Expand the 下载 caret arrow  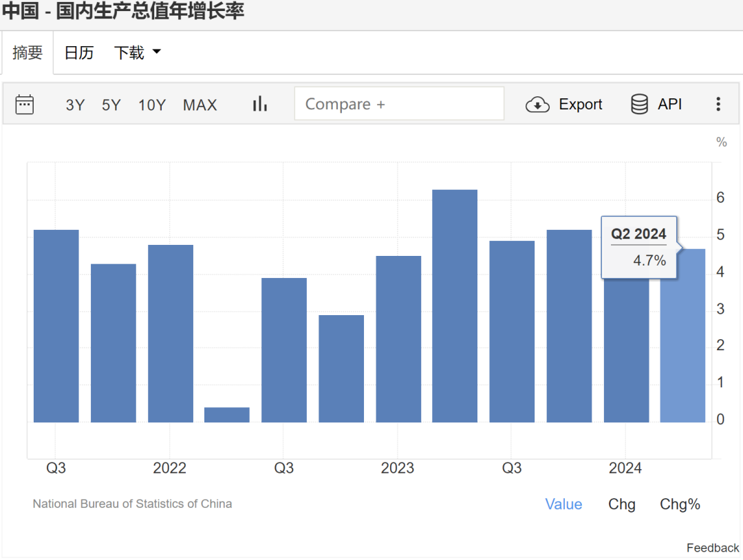click(x=157, y=52)
